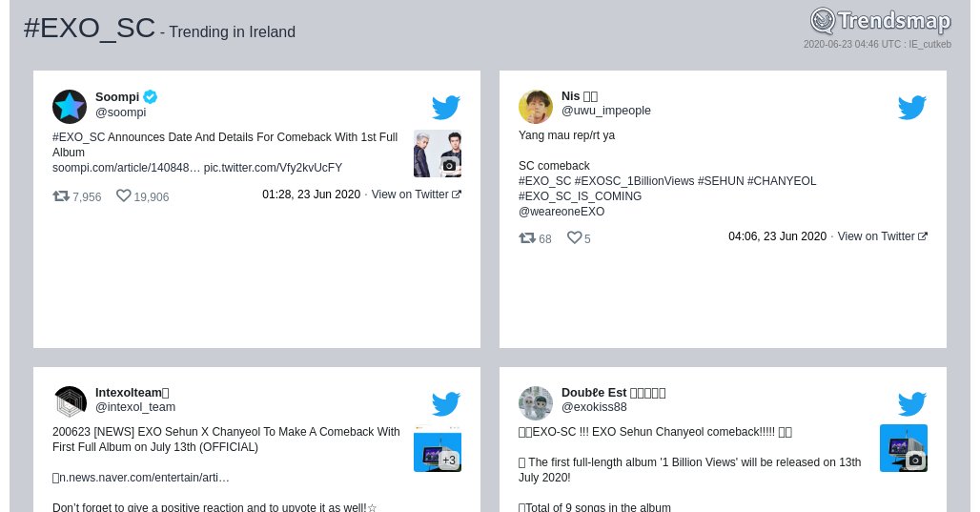Click the 68 retweet count
Image resolution: width=980 pixels, height=512 pixels.
click(x=545, y=238)
